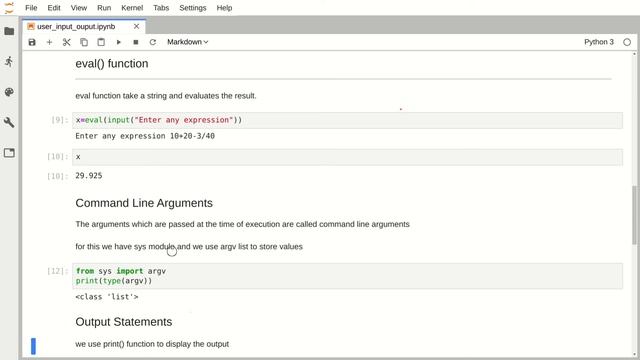Paste cell from clipboard icon

(101, 42)
